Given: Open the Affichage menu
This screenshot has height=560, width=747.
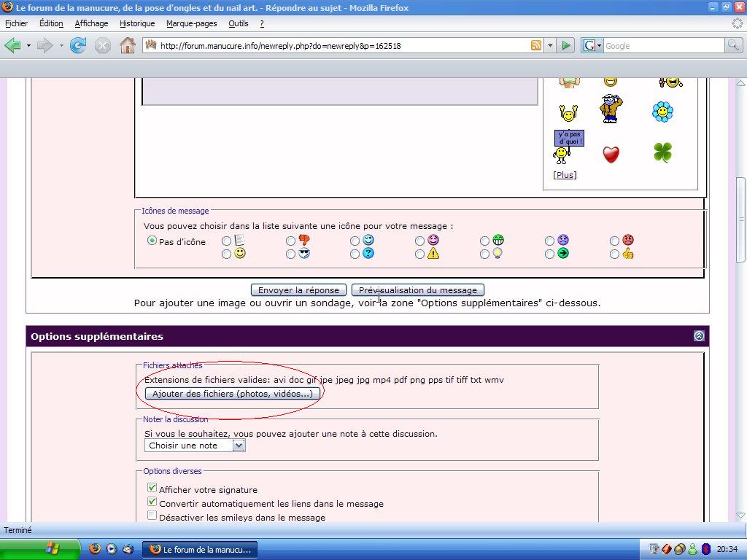Looking at the screenshot, I should (91, 23).
